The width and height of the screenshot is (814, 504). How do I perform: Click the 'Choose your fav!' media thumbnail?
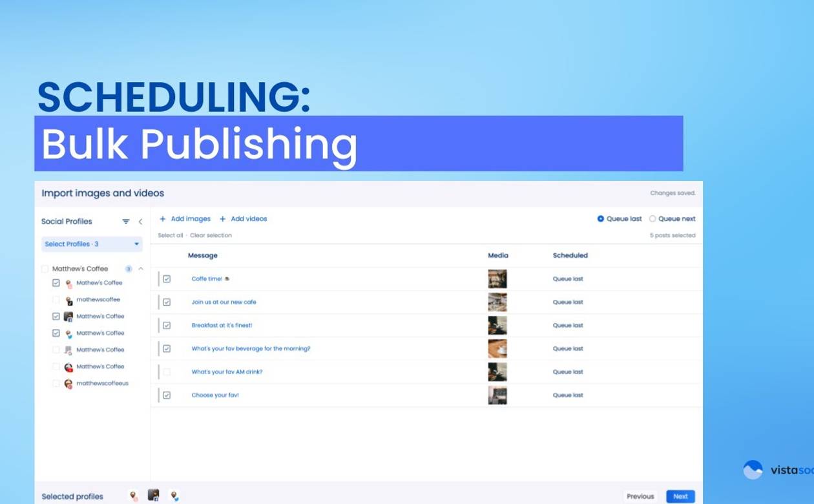click(497, 395)
